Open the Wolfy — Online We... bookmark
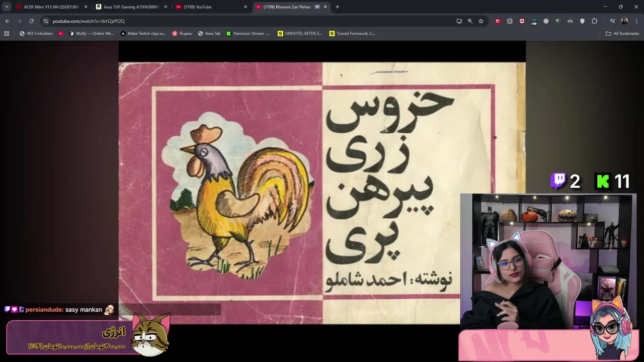644x362 pixels. [91, 34]
